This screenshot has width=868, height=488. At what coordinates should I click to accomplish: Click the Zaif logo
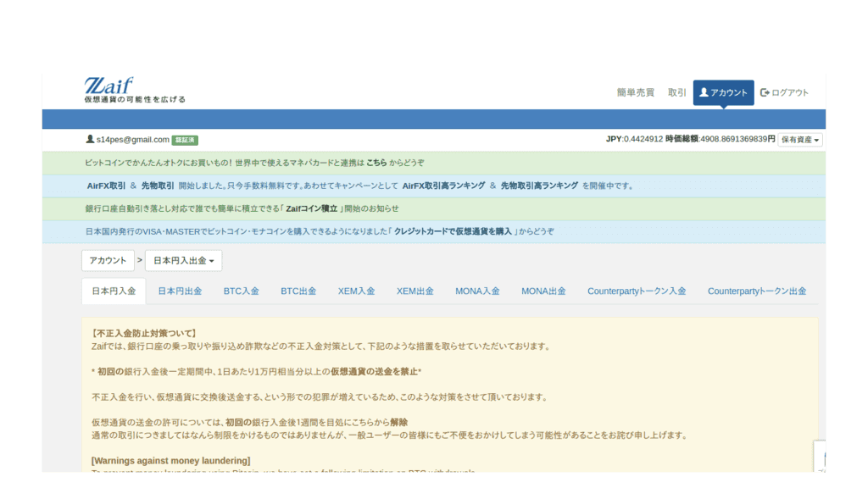point(108,86)
